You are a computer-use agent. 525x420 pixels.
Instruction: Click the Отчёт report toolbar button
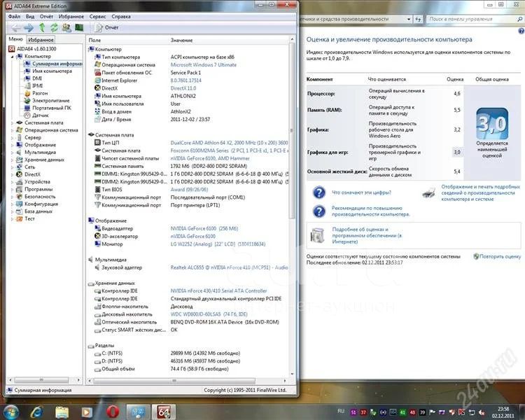tap(107, 27)
